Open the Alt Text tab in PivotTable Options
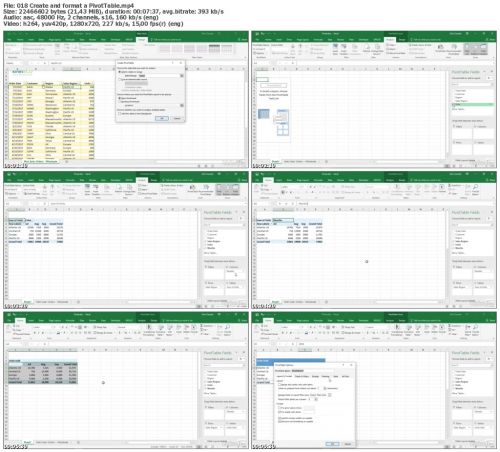Screen dimensions: 500x452 click(x=345, y=376)
